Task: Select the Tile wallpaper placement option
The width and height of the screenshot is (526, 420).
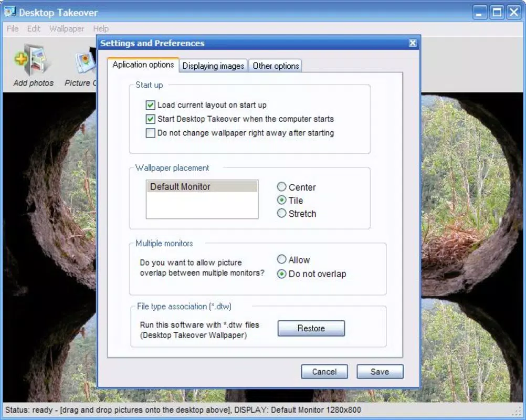Action: pyautogui.click(x=281, y=200)
